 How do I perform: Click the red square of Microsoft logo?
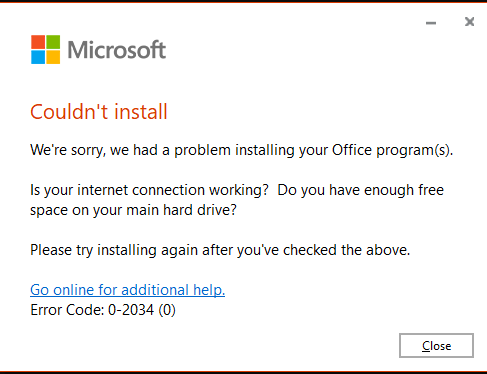[x=38, y=42]
